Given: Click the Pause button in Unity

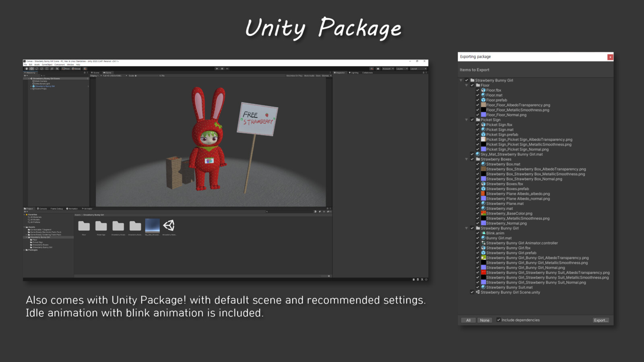Looking at the screenshot, I should (x=222, y=69).
